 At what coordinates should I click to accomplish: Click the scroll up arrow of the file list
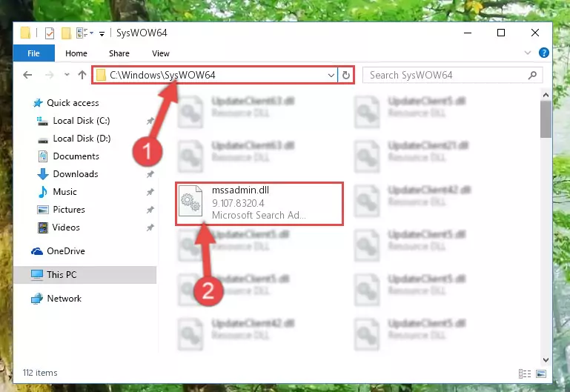(x=546, y=95)
